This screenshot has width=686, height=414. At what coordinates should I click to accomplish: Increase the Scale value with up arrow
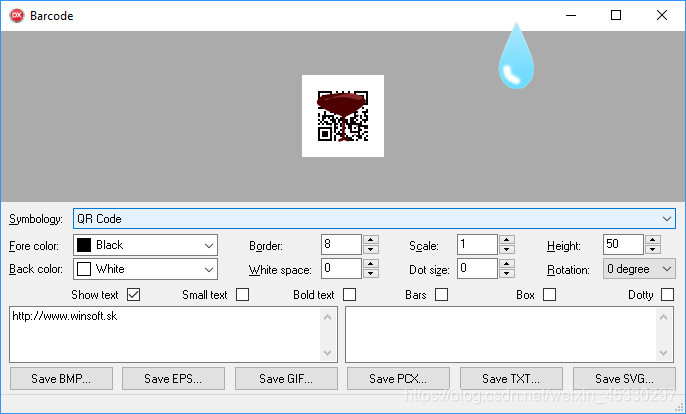pos(507,239)
